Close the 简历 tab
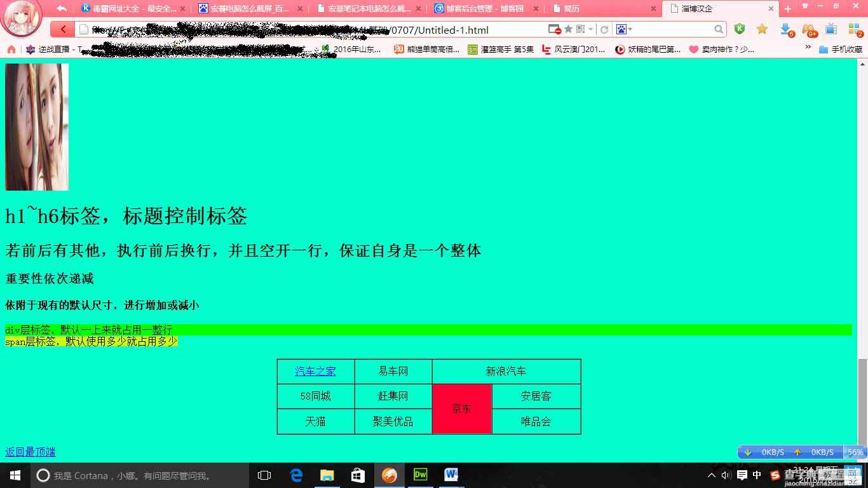Screen dimensions: 868x488 [654, 9]
